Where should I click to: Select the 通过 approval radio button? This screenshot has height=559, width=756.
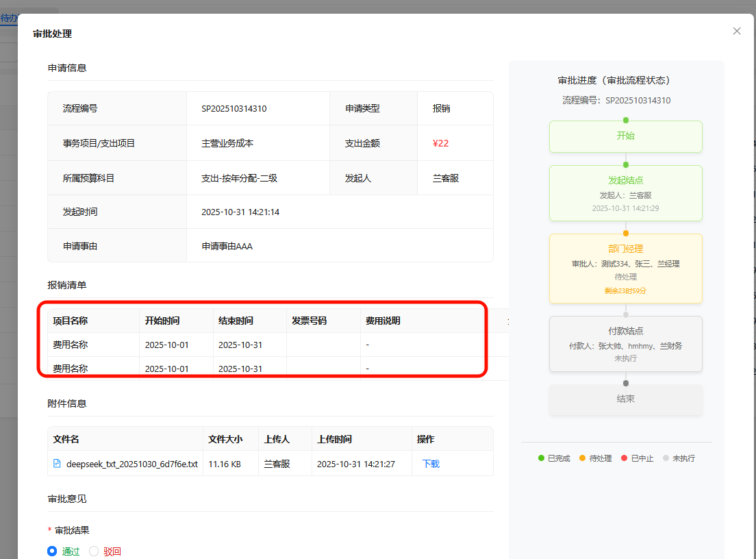(x=52, y=551)
